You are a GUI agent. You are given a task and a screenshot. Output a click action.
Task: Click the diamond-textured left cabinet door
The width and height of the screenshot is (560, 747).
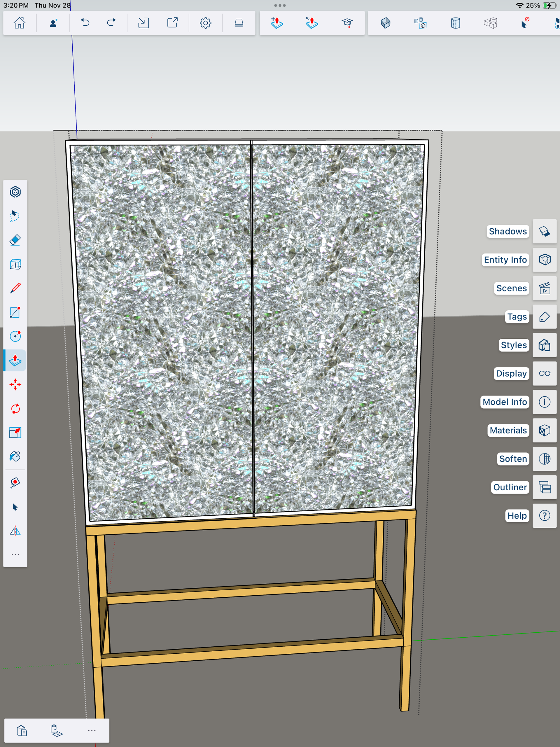[x=162, y=331]
